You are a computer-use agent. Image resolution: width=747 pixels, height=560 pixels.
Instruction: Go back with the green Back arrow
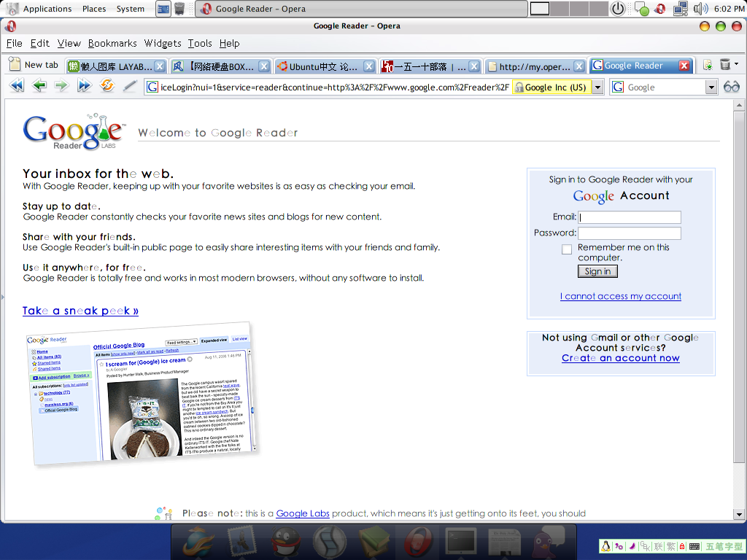click(39, 86)
